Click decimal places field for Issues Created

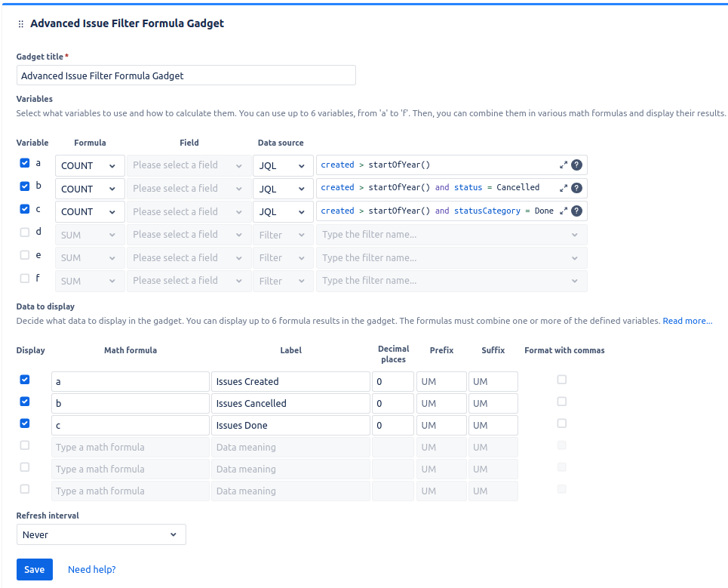point(393,381)
